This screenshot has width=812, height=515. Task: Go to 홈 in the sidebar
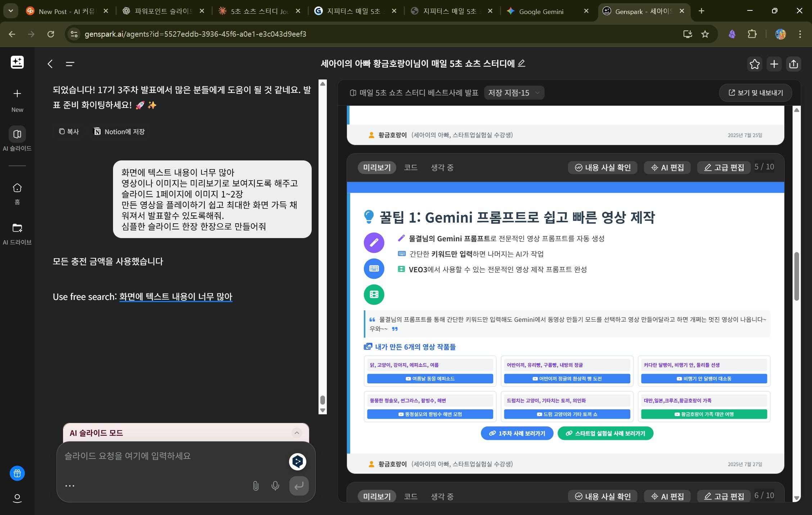(x=17, y=194)
